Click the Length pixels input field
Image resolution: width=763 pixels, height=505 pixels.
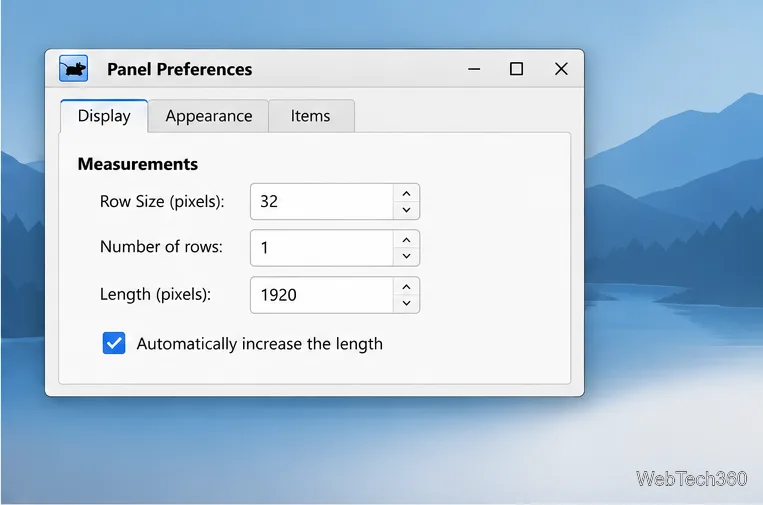click(322, 295)
